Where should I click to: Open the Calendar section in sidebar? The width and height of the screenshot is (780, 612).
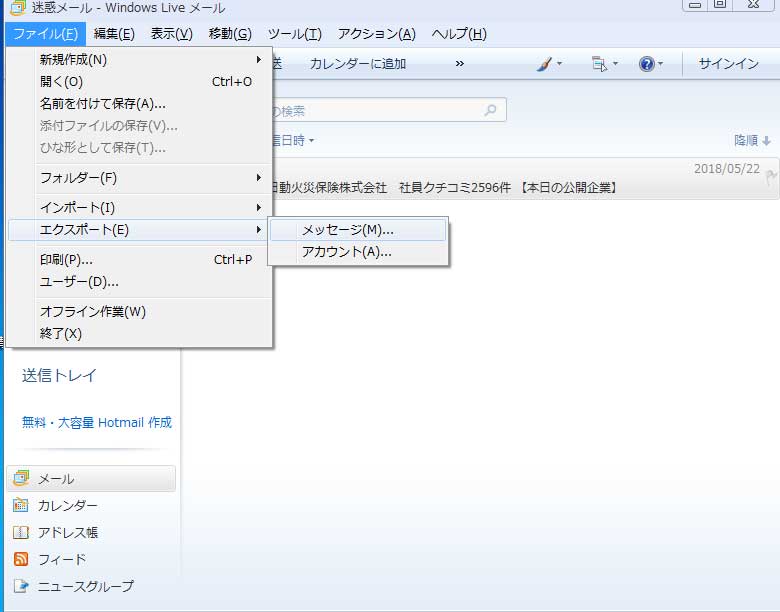click(x=67, y=506)
